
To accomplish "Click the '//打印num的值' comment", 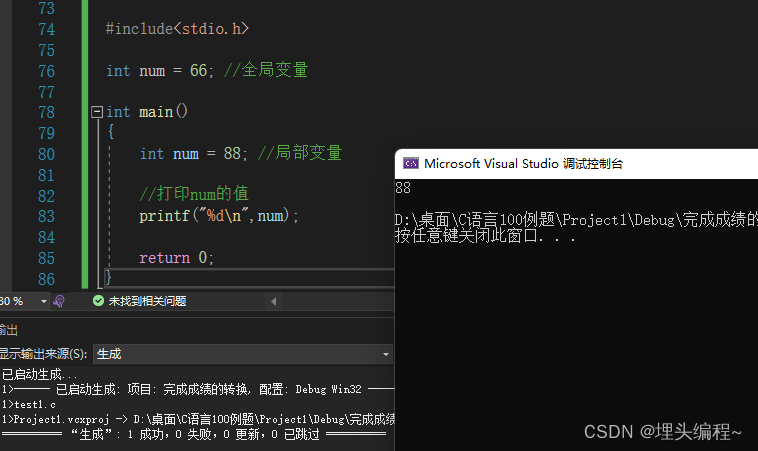I will [x=194, y=194].
